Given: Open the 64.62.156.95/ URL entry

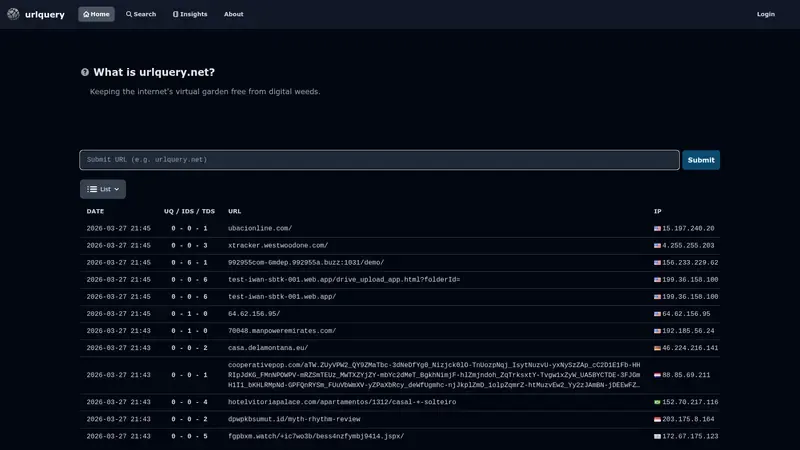Looking at the screenshot, I should click(x=254, y=314).
